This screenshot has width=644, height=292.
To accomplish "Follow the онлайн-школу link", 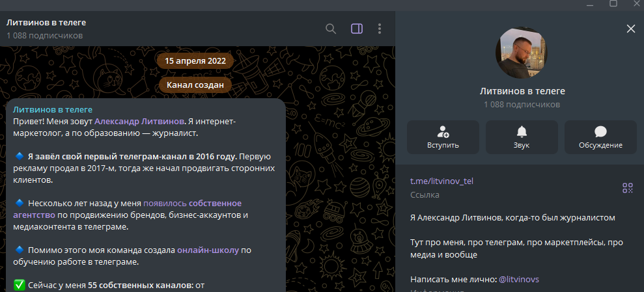I will (x=209, y=250).
